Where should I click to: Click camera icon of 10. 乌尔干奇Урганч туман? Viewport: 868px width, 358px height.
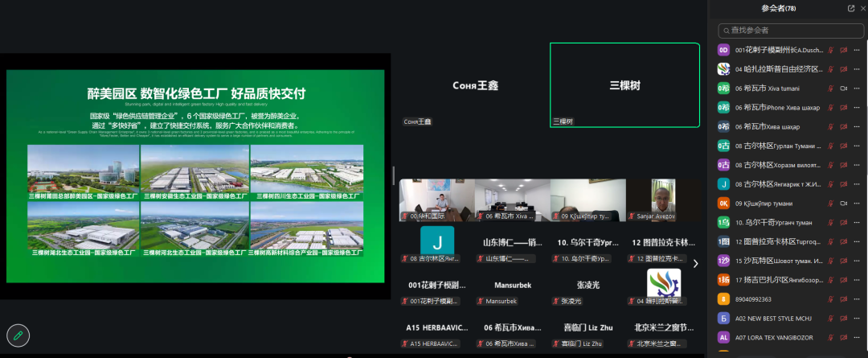tap(844, 223)
